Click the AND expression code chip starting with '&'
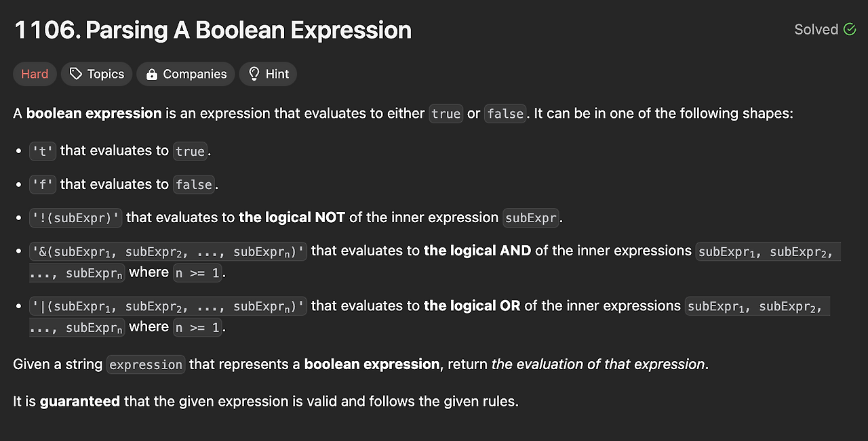868x441 pixels. pyautogui.click(x=167, y=251)
